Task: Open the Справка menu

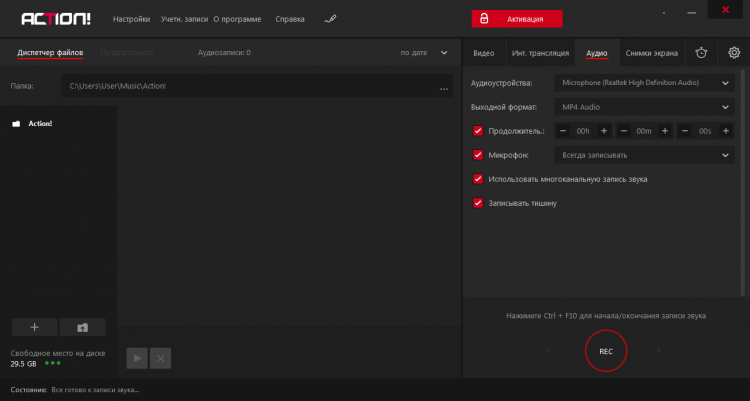Action: 290,19
